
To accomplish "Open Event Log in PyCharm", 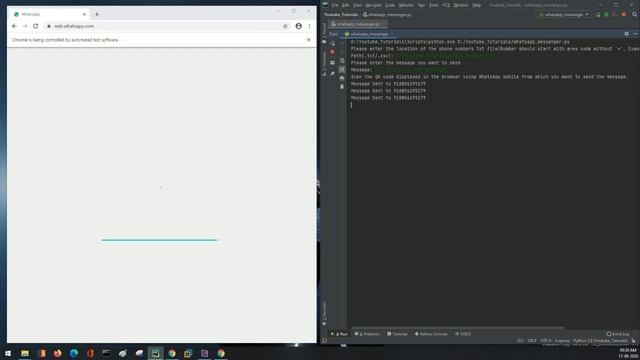I will coord(618,334).
